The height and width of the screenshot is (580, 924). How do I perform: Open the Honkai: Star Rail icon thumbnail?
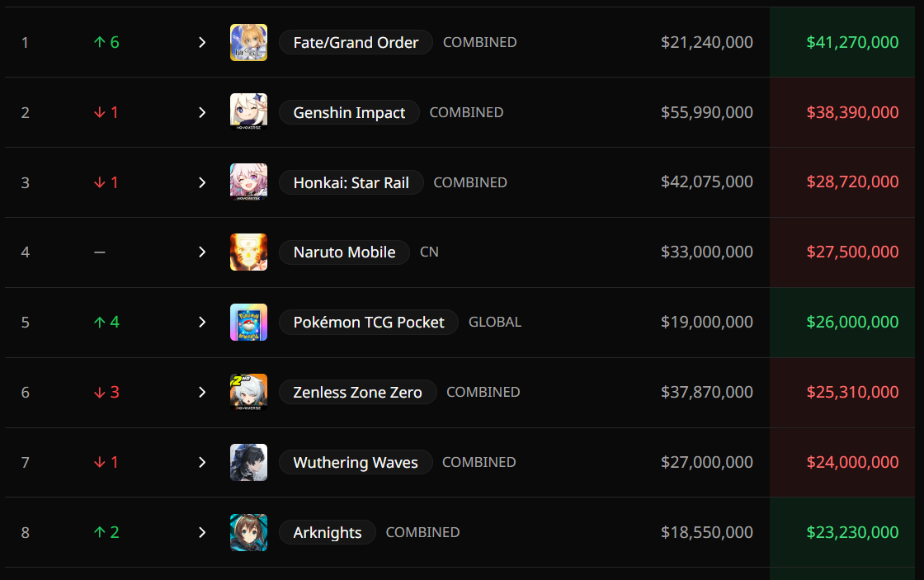(x=248, y=182)
